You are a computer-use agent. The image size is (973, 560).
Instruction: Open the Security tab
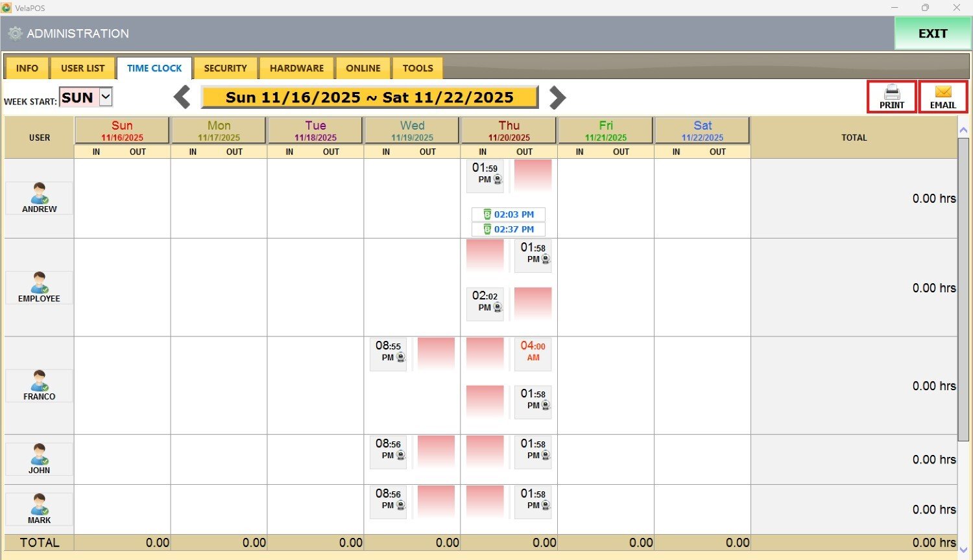[x=225, y=68]
